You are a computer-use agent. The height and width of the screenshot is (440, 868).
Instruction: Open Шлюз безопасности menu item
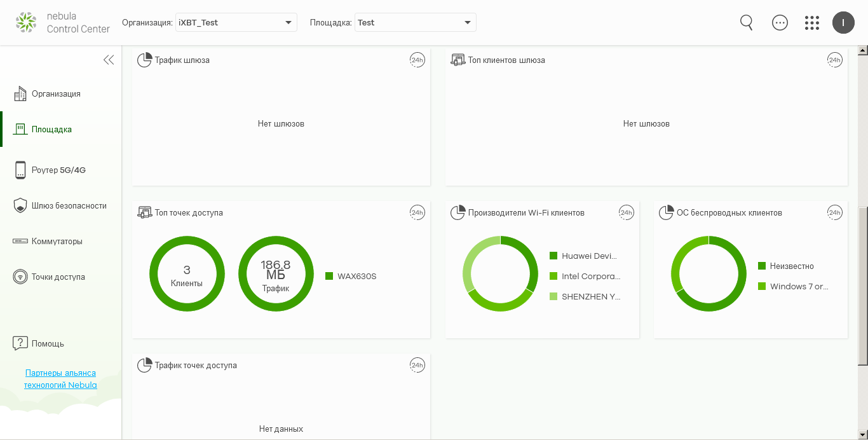pos(69,206)
